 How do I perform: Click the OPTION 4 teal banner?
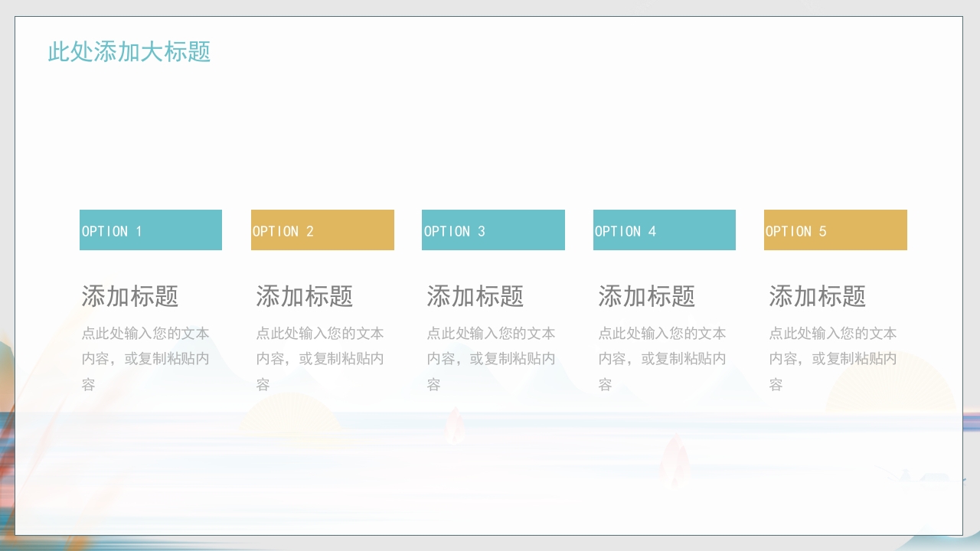664,230
